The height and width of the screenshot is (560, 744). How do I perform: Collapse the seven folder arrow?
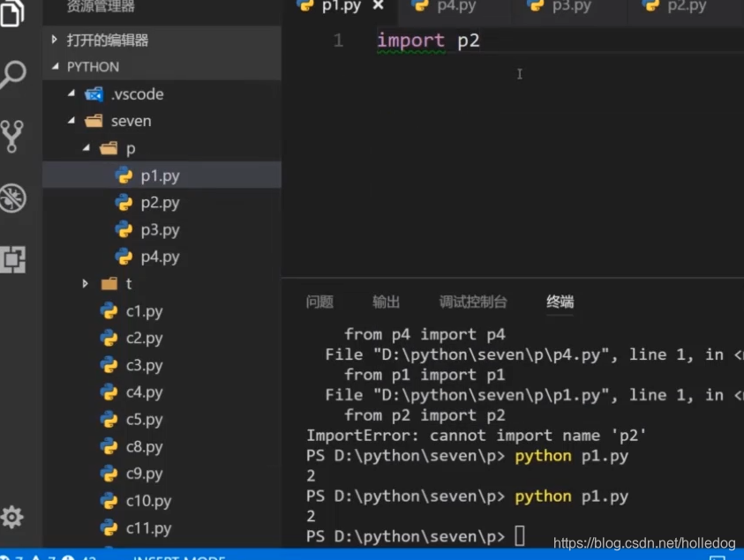click(71, 121)
